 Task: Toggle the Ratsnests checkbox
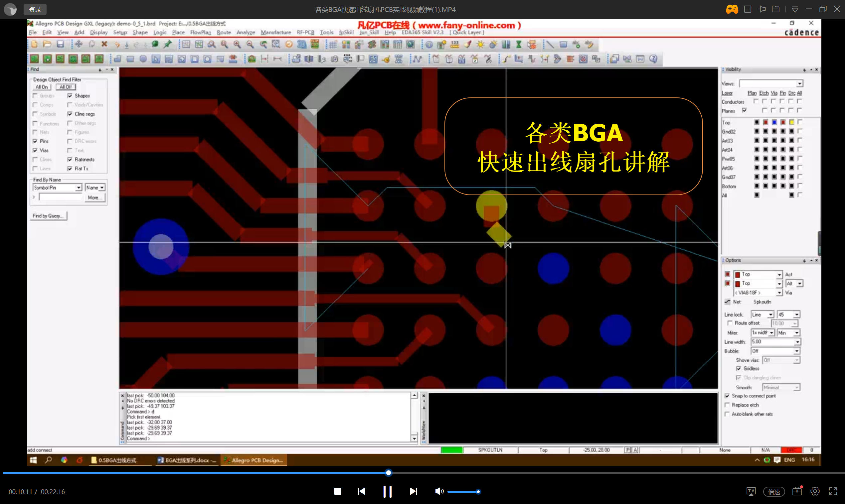[70, 159]
